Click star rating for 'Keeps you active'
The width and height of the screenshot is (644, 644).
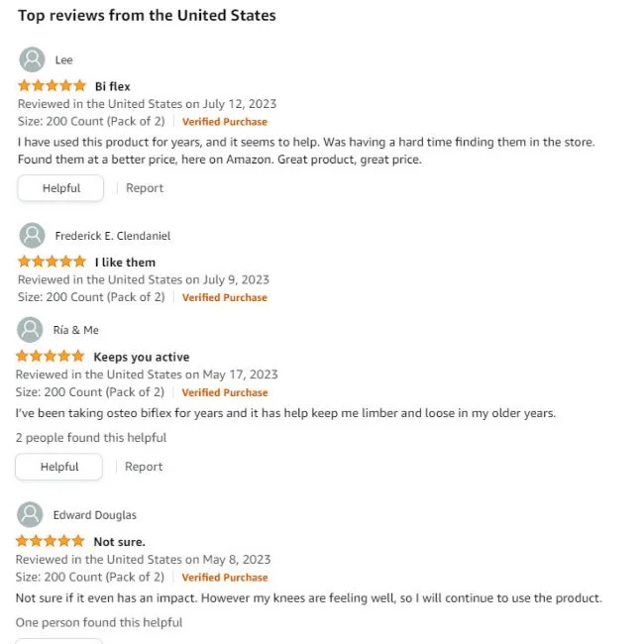pyautogui.click(x=50, y=356)
